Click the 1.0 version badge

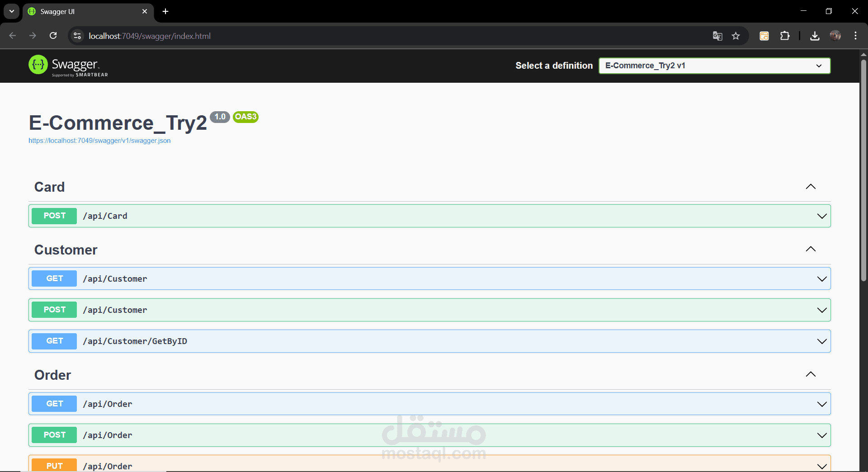pos(220,117)
